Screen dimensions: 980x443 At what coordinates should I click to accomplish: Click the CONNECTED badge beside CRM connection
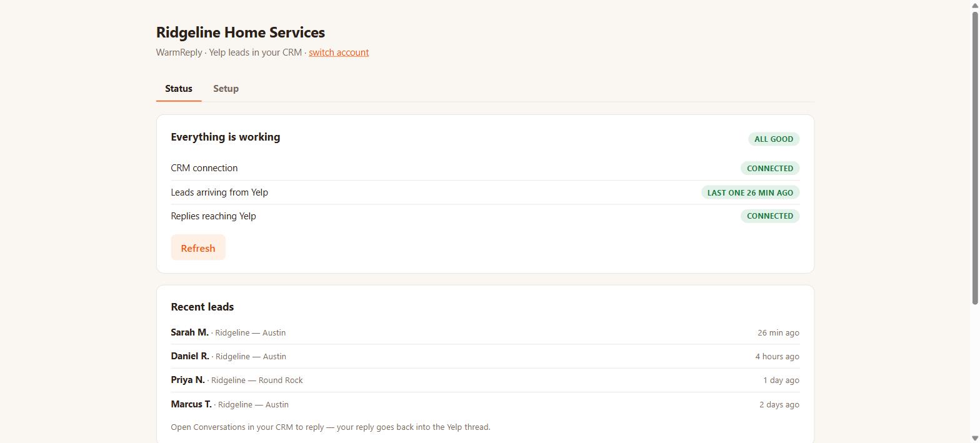[770, 168]
